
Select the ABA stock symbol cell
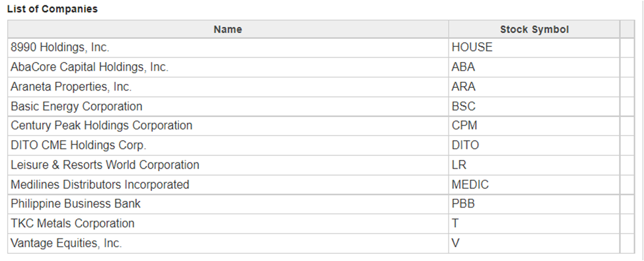pos(534,67)
